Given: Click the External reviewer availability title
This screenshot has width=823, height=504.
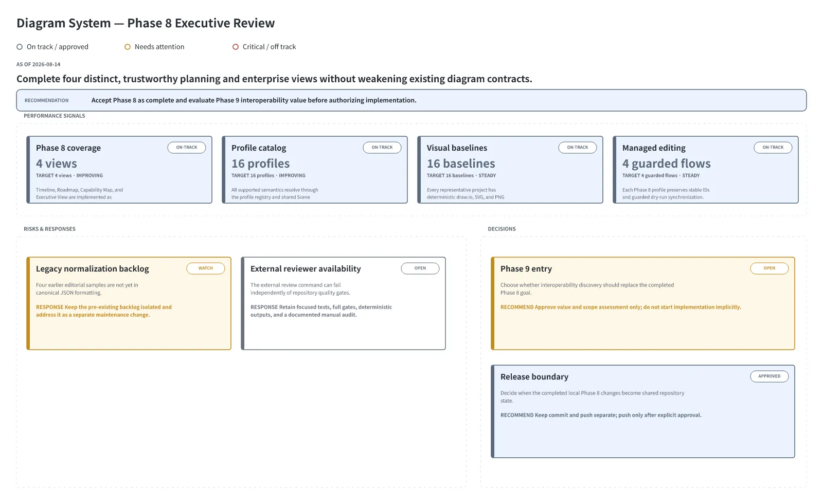Looking at the screenshot, I should click(306, 269).
